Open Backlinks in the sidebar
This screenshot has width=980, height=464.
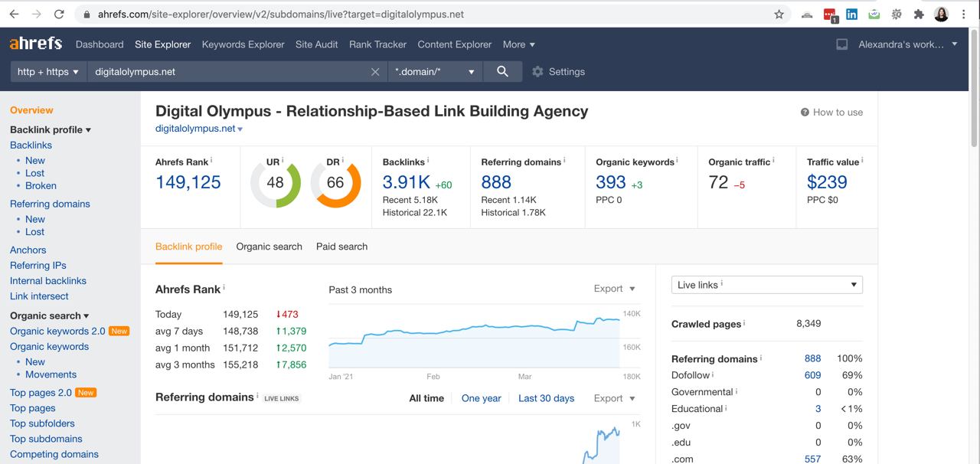pos(31,145)
